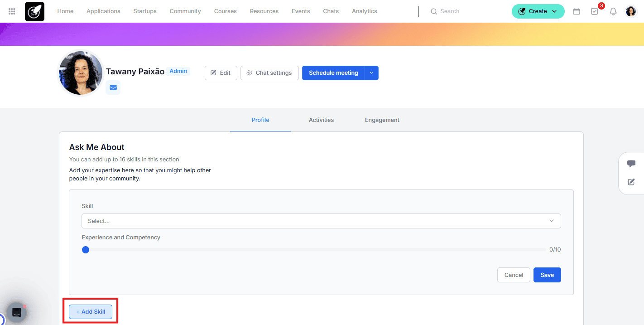The image size is (644, 325).
Task: Open the Skill select dropdown
Action: coord(321,221)
